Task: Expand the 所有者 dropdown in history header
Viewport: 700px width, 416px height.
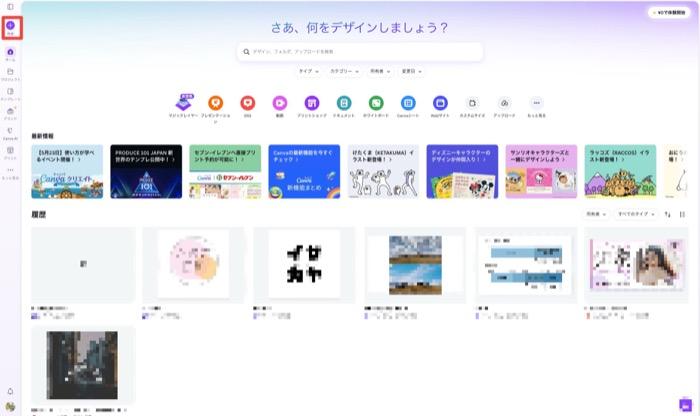Action: (596, 214)
